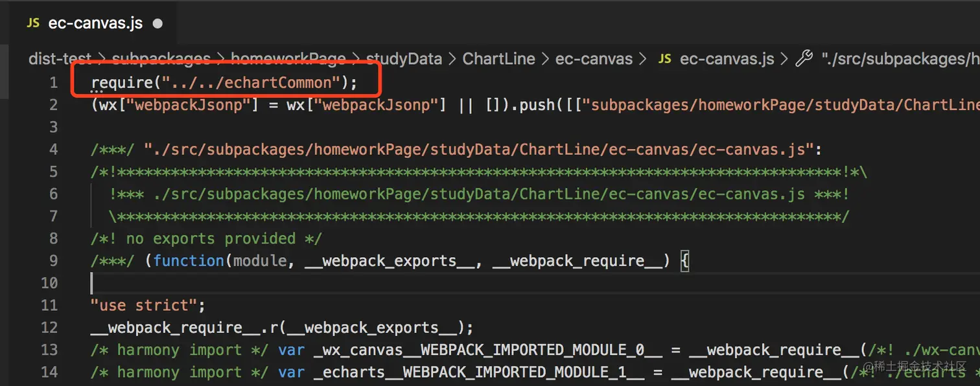Click __webpack_exports__ parameter on line 9
Screen dimensions: 980x386
point(389,260)
